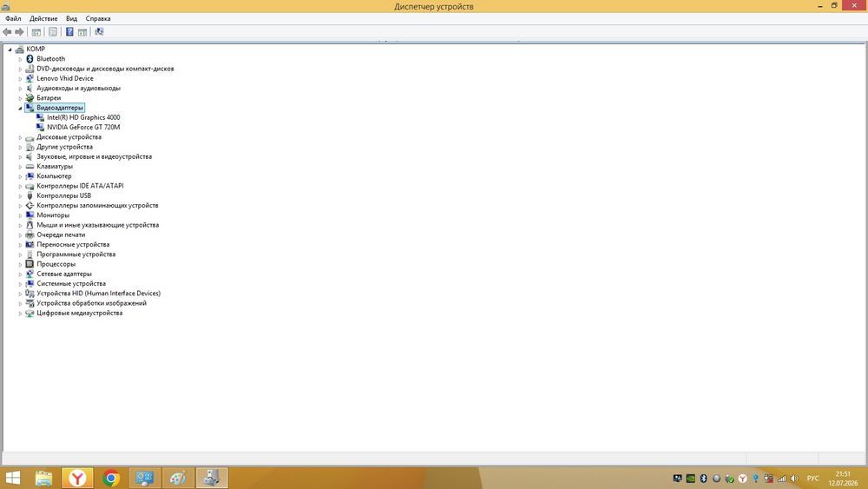Click the Forward arrow in the toolbar
The width and height of the screenshot is (868, 489).
point(19,32)
